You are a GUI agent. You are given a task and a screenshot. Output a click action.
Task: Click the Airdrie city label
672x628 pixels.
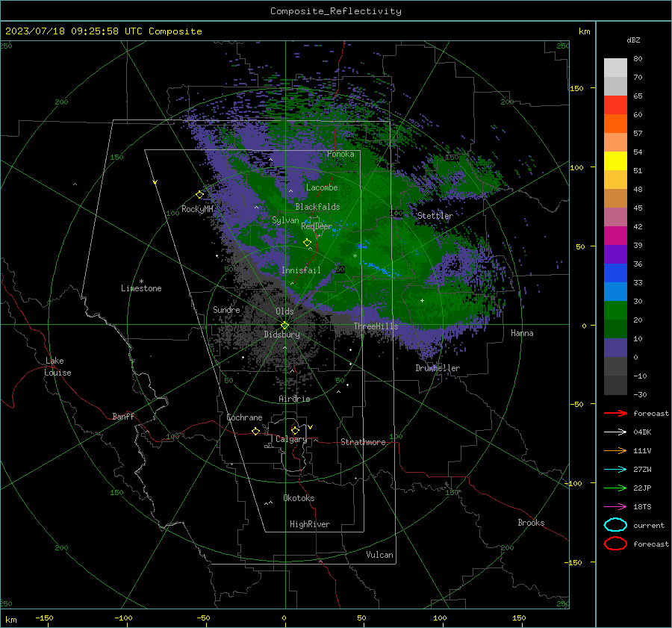[x=294, y=399]
